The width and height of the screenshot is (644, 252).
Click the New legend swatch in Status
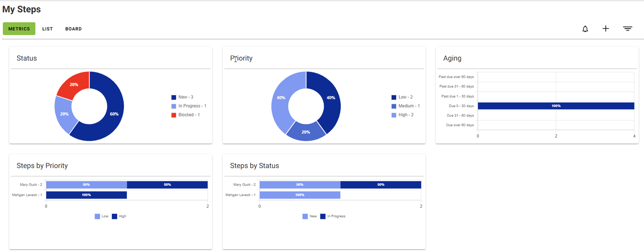(x=174, y=97)
